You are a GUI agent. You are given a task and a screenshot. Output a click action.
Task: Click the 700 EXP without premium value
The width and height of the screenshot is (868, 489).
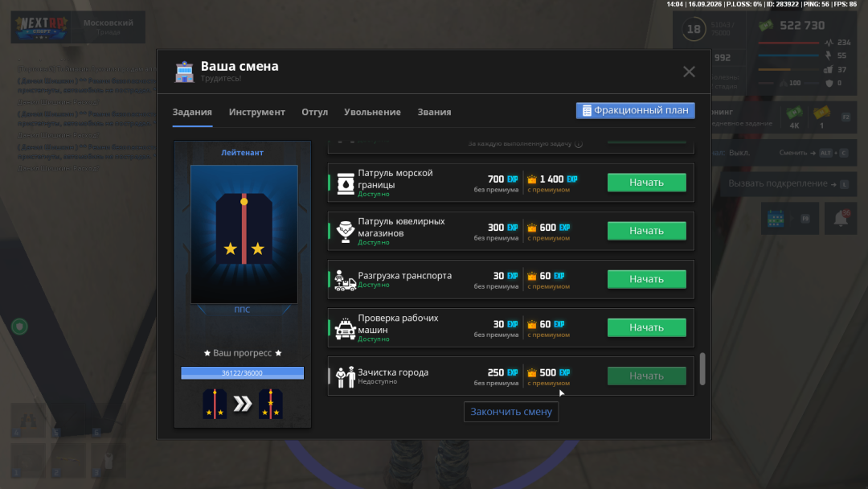tap(502, 179)
